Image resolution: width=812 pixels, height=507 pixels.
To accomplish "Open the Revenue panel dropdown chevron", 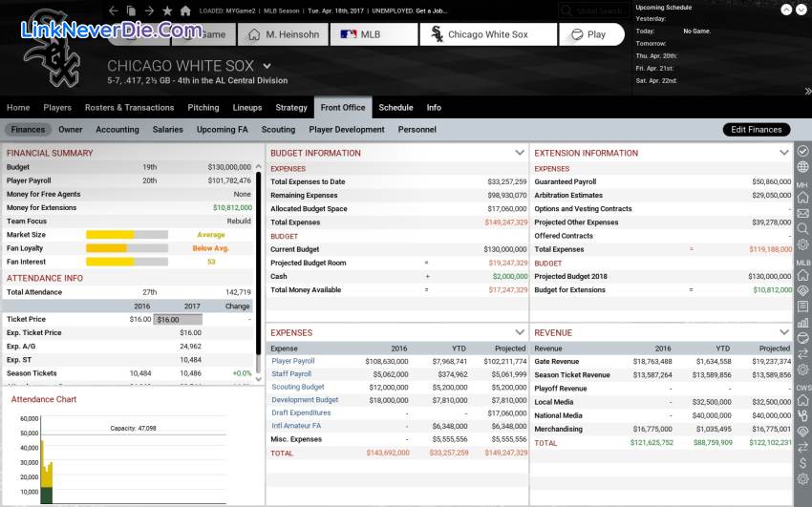I will coord(783,332).
